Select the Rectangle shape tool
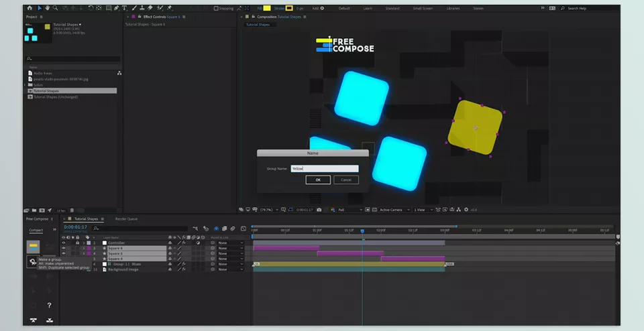644x331 pixels. pos(109,8)
